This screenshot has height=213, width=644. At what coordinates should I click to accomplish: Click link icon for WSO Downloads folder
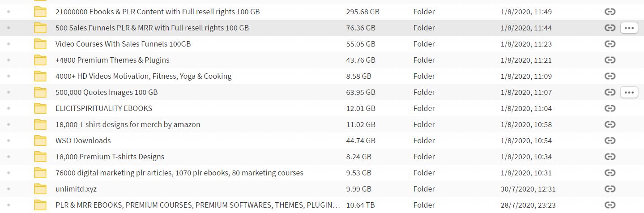tap(610, 141)
